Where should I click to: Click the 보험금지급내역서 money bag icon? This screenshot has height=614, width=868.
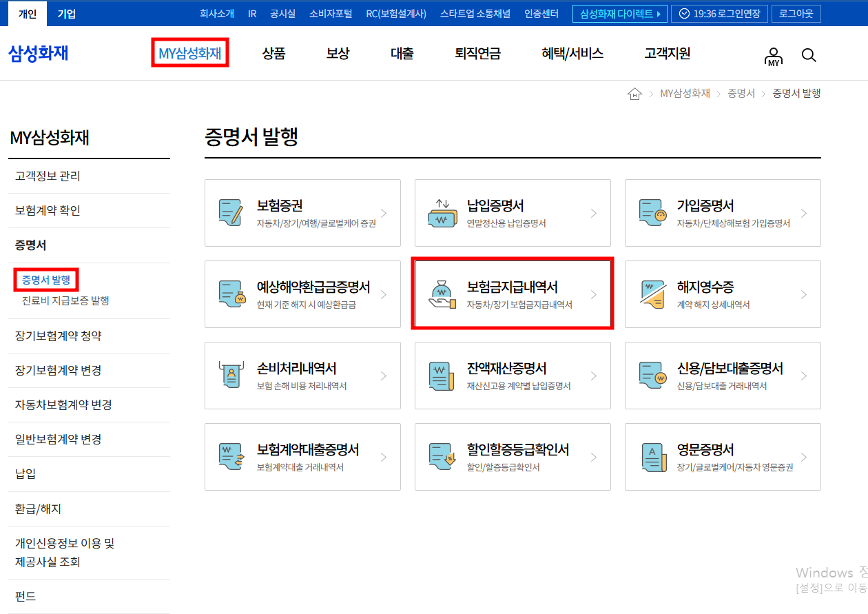441,294
